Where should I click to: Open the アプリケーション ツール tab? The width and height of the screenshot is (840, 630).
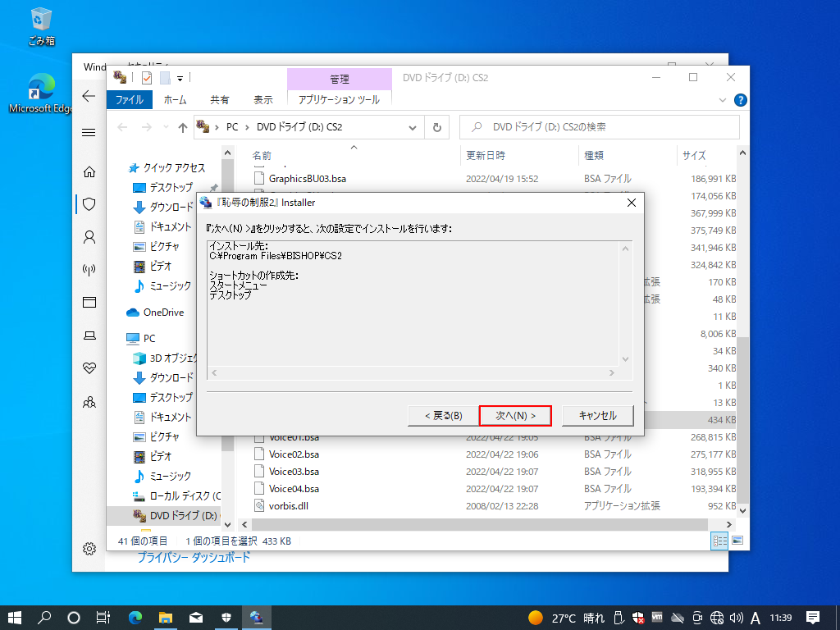(x=339, y=99)
